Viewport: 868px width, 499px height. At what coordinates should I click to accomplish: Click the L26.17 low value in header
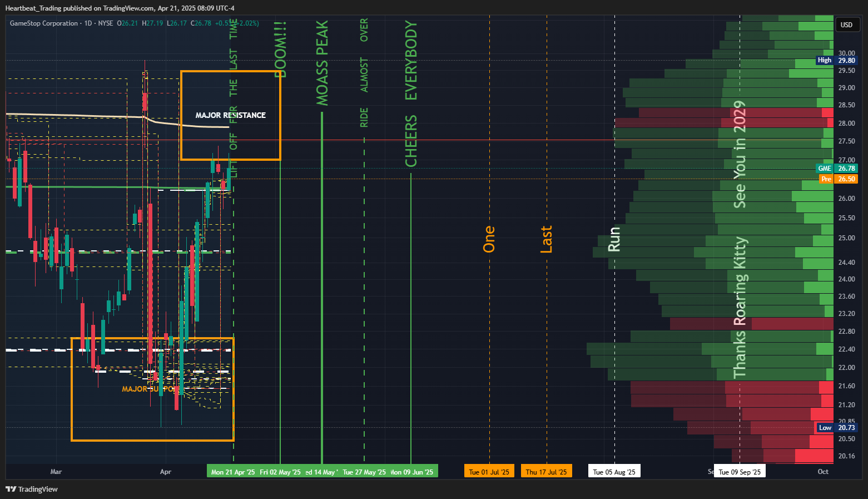tap(177, 23)
